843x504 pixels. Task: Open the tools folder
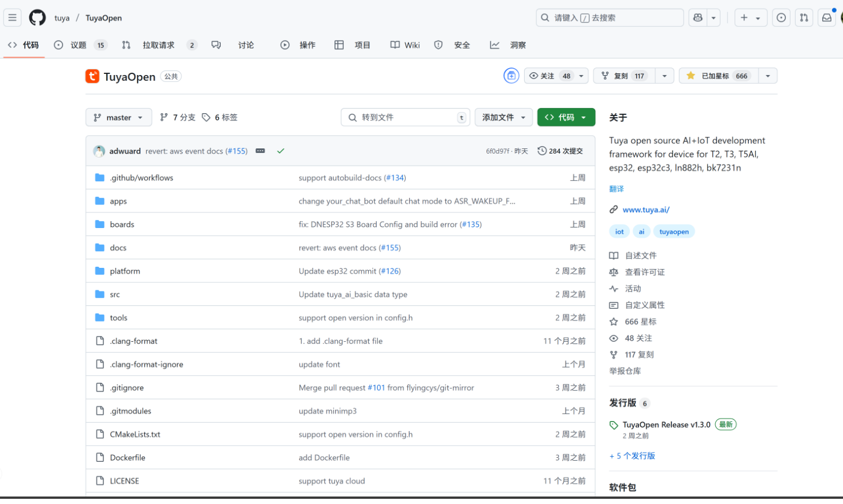tap(118, 318)
